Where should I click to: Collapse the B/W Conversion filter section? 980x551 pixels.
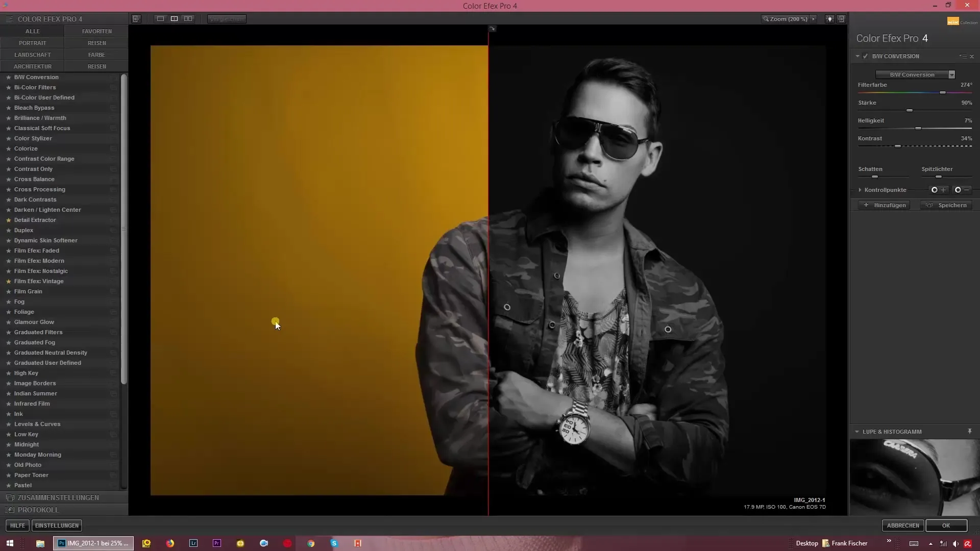point(857,56)
